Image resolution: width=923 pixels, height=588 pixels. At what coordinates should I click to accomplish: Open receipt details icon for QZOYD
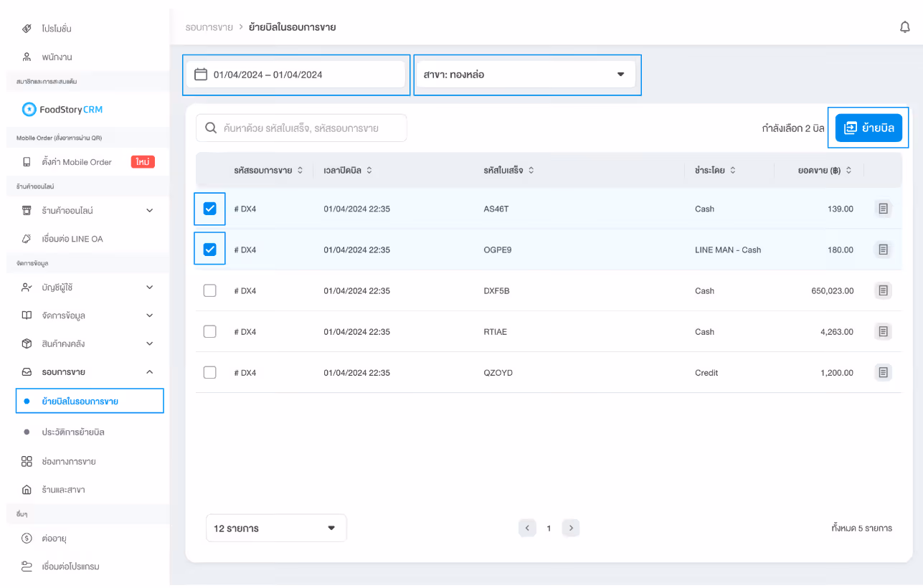(x=884, y=372)
